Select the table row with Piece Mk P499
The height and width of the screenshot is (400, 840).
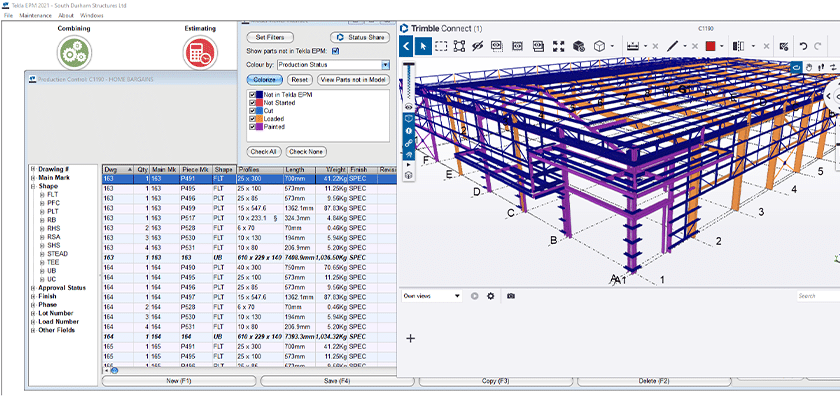pos(249,208)
